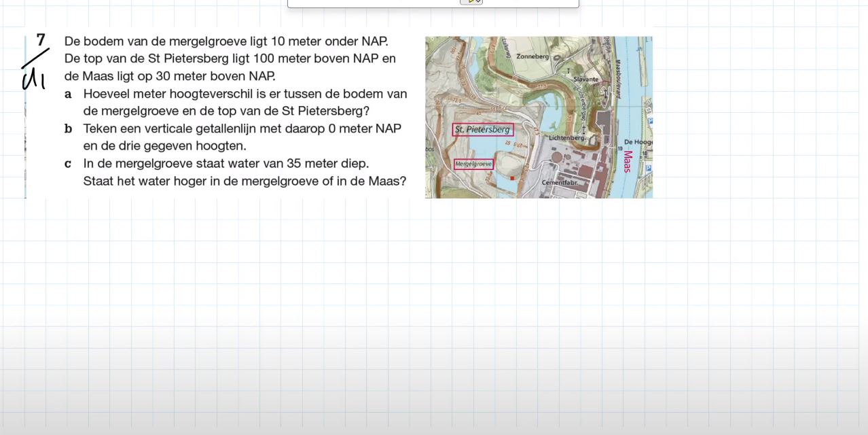Viewport: 868px width, 435px height.
Task: Select the bold letter 'c' of question c
Action: [x=68, y=164]
